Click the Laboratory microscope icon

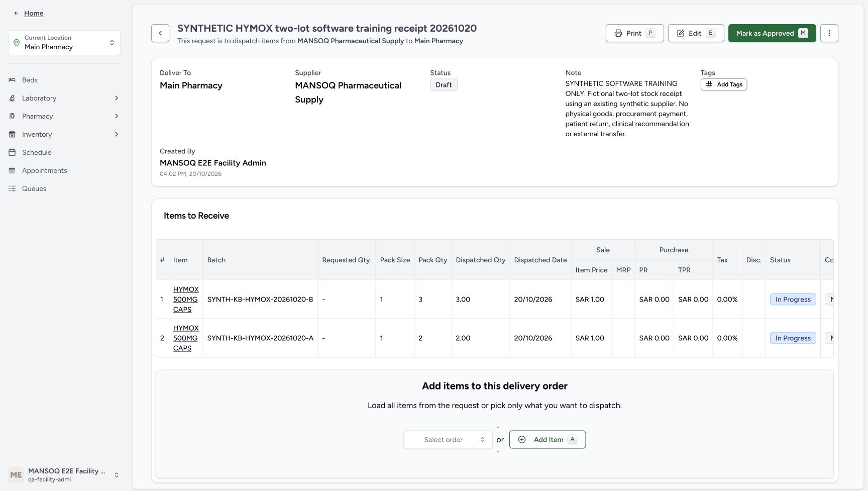(12, 98)
